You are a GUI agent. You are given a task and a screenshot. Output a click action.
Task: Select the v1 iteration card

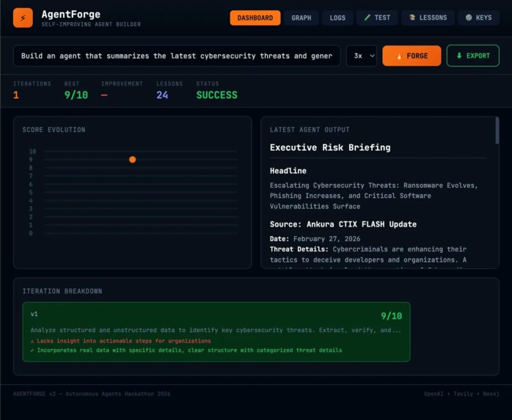pyautogui.click(x=216, y=332)
